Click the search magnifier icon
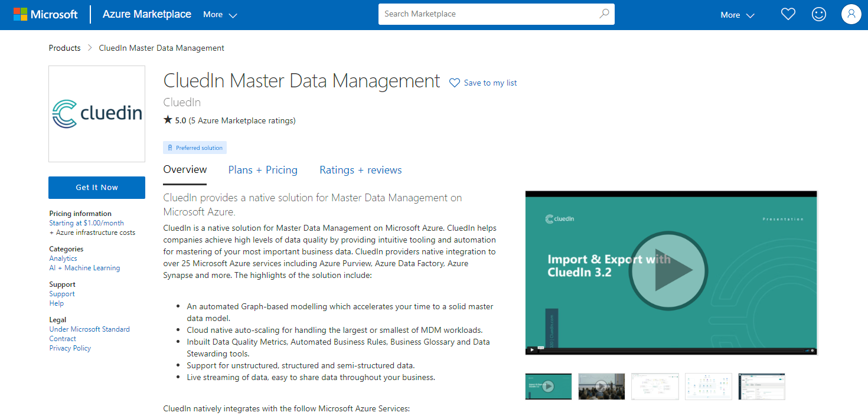 pos(604,14)
